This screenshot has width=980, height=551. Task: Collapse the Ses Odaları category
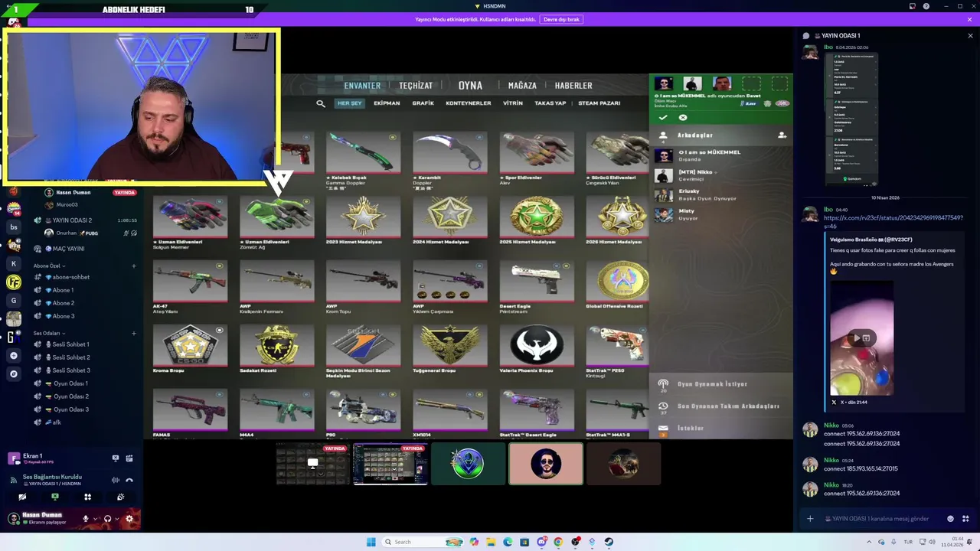48,333
